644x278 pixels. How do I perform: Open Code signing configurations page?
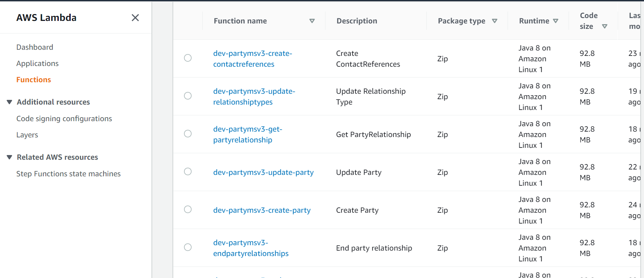tap(64, 119)
